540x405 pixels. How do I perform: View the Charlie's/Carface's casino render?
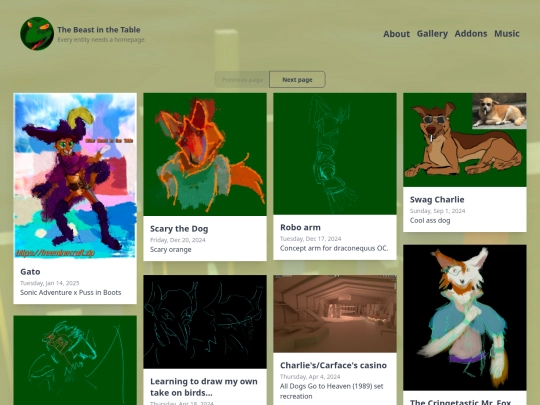tap(335, 314)
